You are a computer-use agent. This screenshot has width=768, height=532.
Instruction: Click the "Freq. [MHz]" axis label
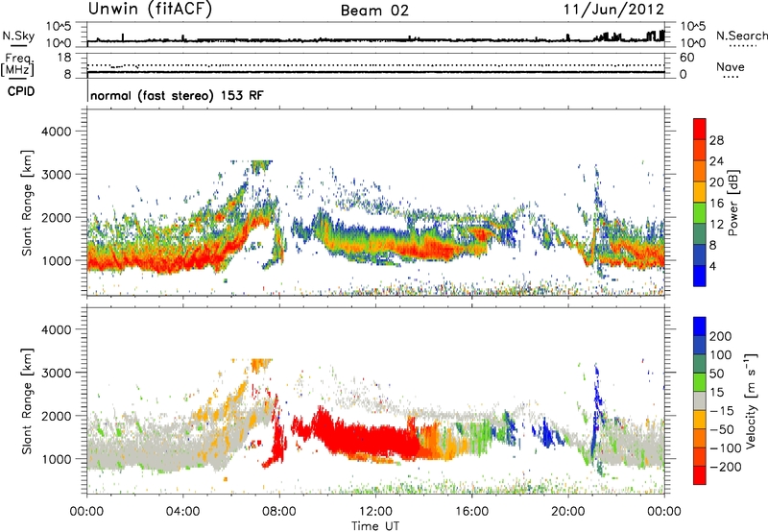(17, 64)
